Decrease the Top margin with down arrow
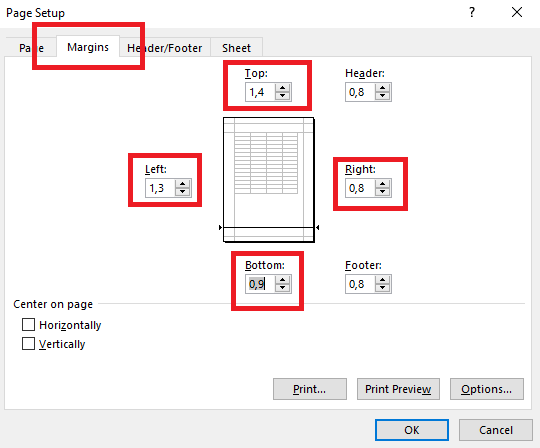Viewport: 540px width, 448px height. point(283,96)
